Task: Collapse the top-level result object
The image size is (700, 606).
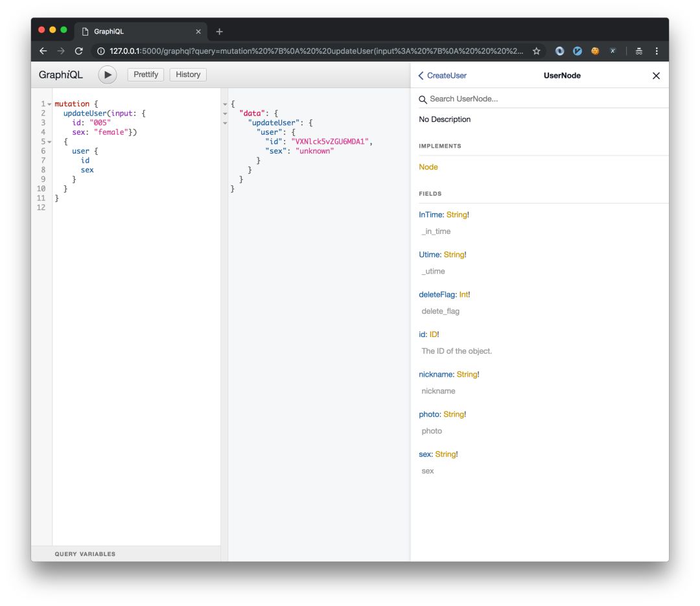Action: (225, 104)
